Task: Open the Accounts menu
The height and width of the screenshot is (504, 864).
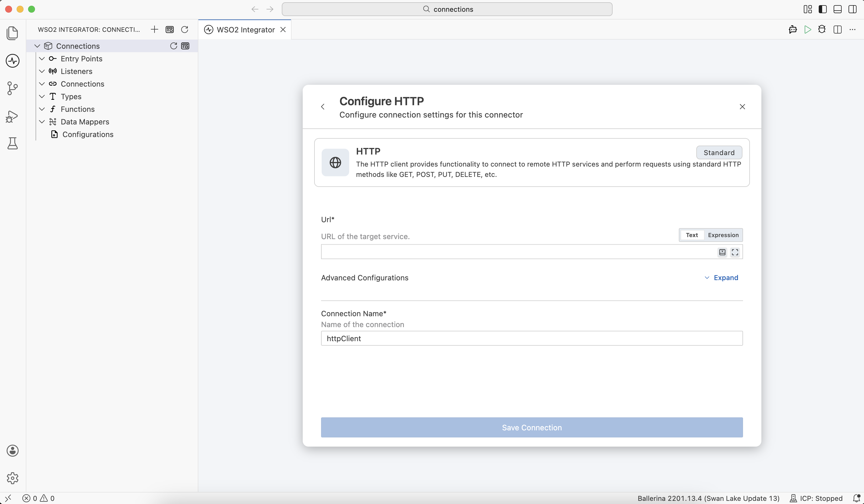Action: [x=13, y=450]
